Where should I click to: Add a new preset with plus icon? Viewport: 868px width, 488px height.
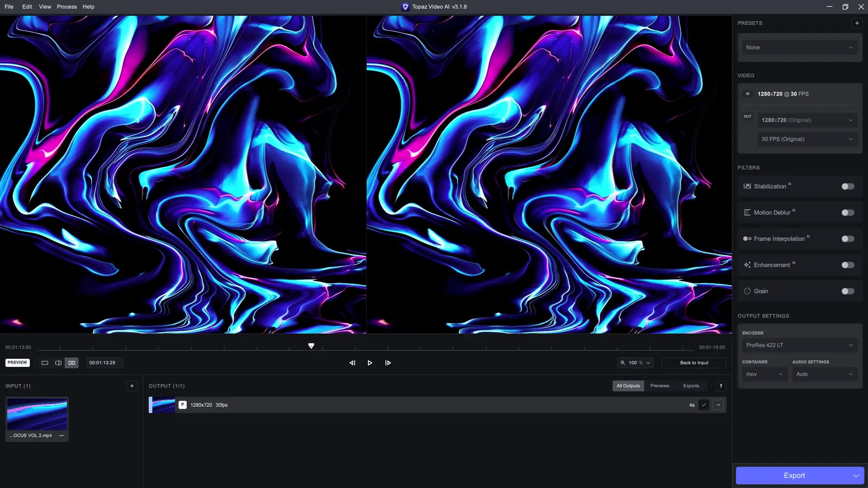point(857,23)
